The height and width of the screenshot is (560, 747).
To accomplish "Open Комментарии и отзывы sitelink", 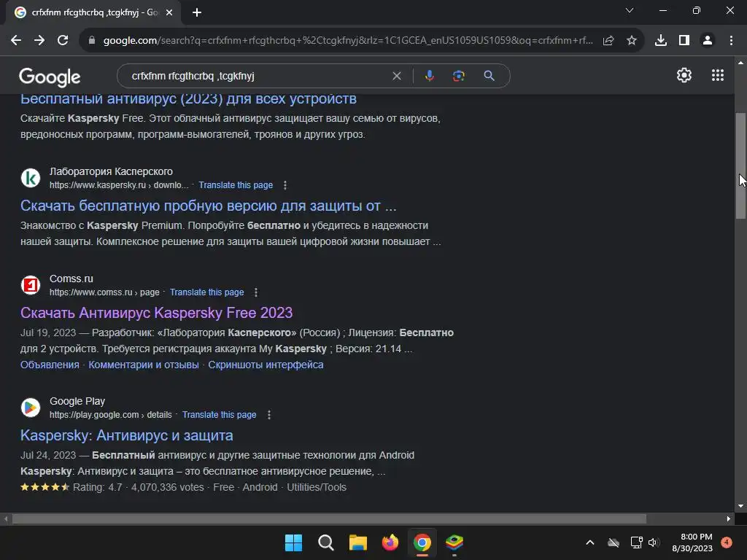I will pos(144,365).
